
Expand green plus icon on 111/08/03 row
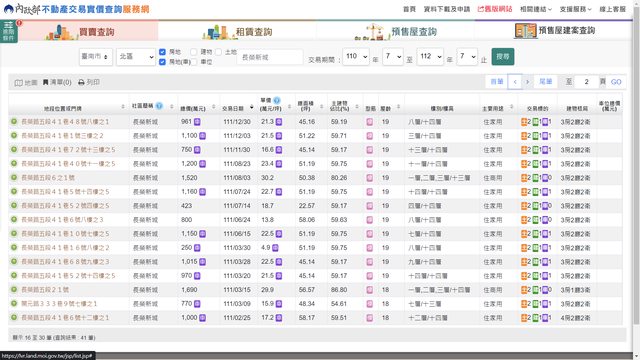coord(14,178)
